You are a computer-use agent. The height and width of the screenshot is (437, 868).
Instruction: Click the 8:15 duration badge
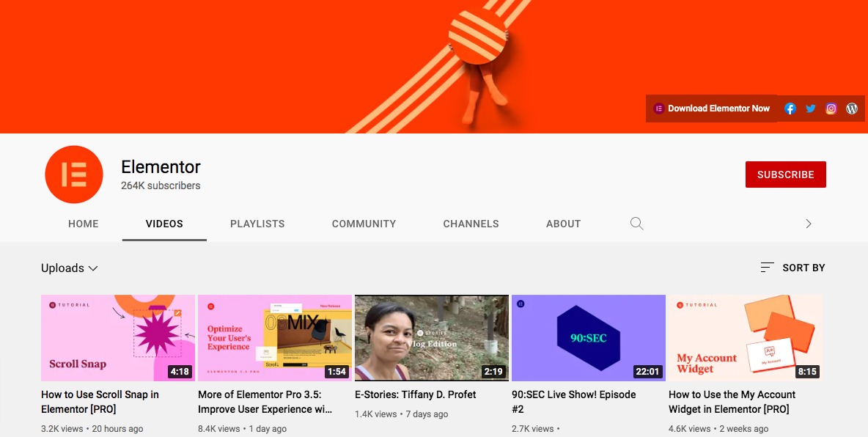[x=807, y=372]
